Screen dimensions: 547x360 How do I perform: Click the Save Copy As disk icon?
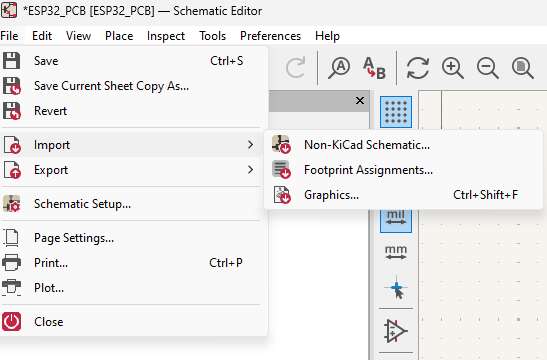point(12,86)
